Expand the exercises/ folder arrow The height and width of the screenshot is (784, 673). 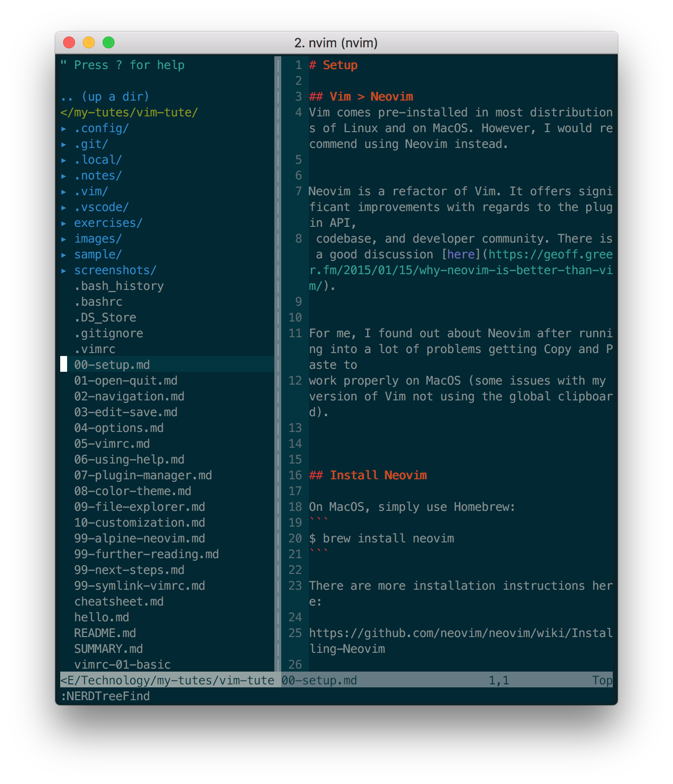(64, 223)
